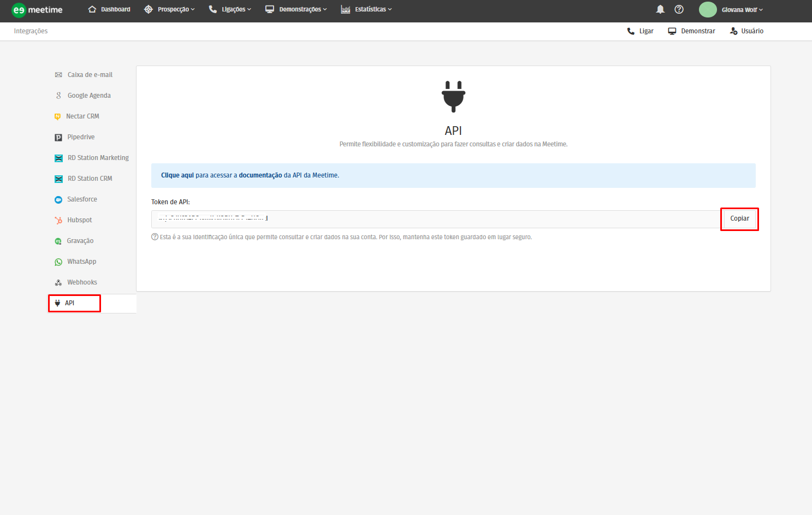Image resolution: width=812 pixels, height=515 pixels.
Task: Open the Estatísticas dropdown menu
Action: pos(366,9)
